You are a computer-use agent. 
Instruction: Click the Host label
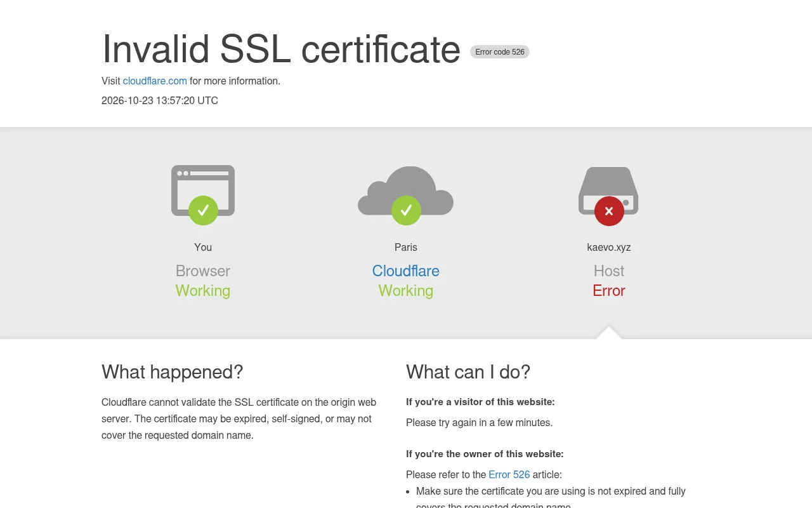tap(609, 271)
